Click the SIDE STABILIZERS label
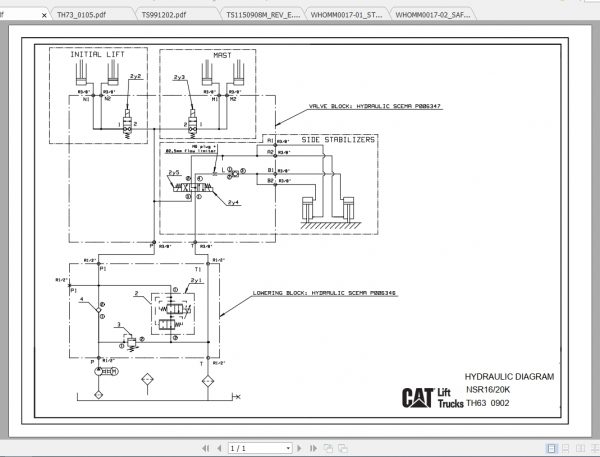Viewport: 600px width, 457px height. (x=338, y=140)
